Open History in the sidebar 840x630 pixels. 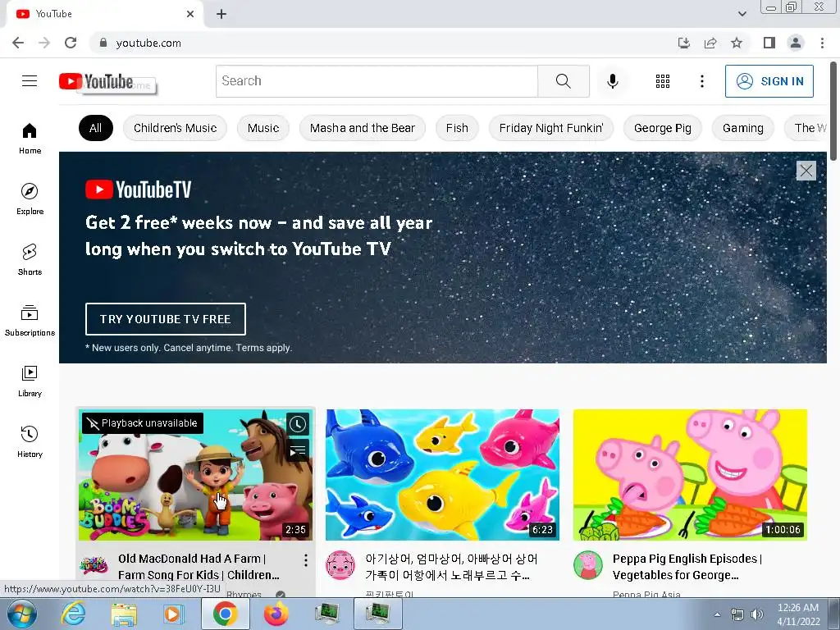coord(30,442)
